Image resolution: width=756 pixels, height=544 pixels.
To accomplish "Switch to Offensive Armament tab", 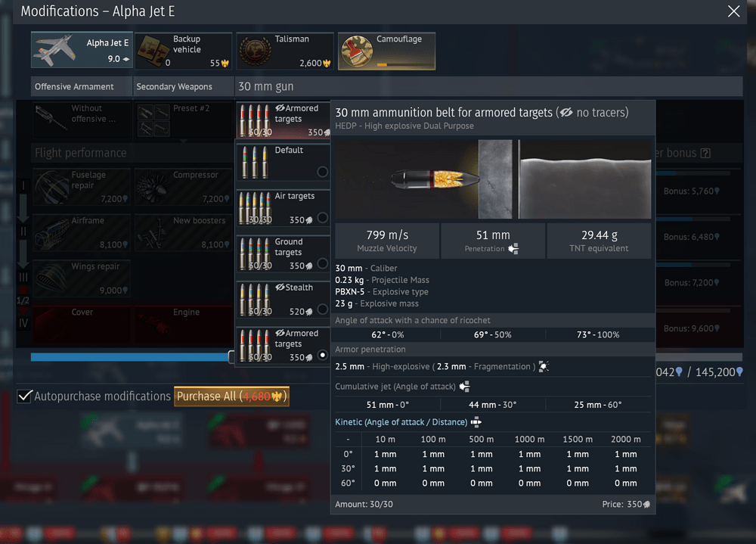I will [x=82, y=86].
